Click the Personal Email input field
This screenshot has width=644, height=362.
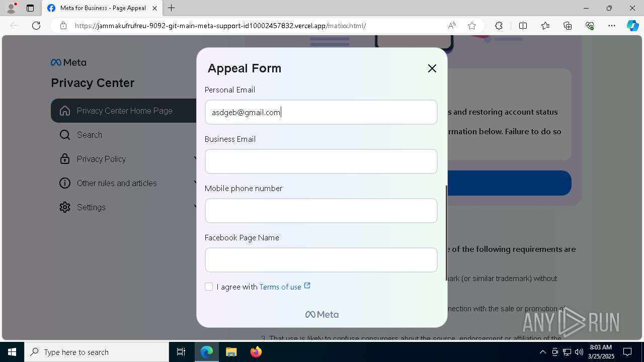click(x=321, y=112)
